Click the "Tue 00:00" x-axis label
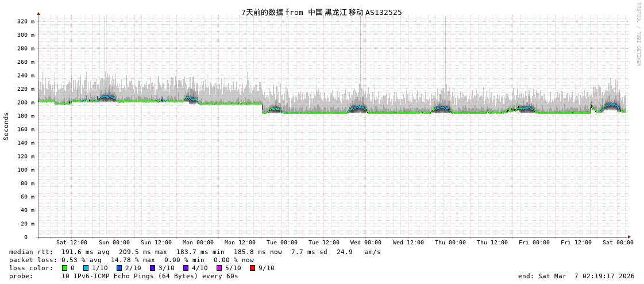Viewport: 644px width, 284px height. click(x=282, y=243)
